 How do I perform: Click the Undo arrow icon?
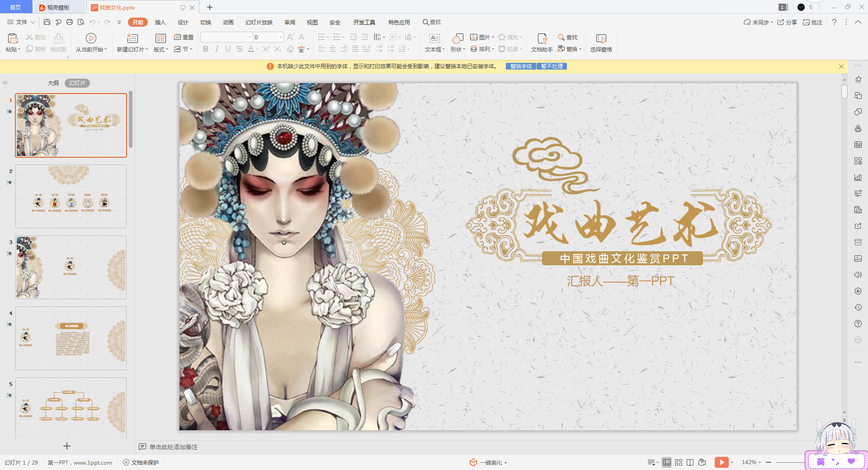click(92, 22)
